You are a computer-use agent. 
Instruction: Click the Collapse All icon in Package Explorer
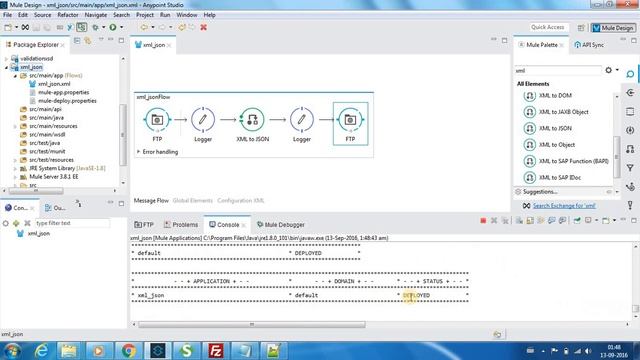pos(77,40)
